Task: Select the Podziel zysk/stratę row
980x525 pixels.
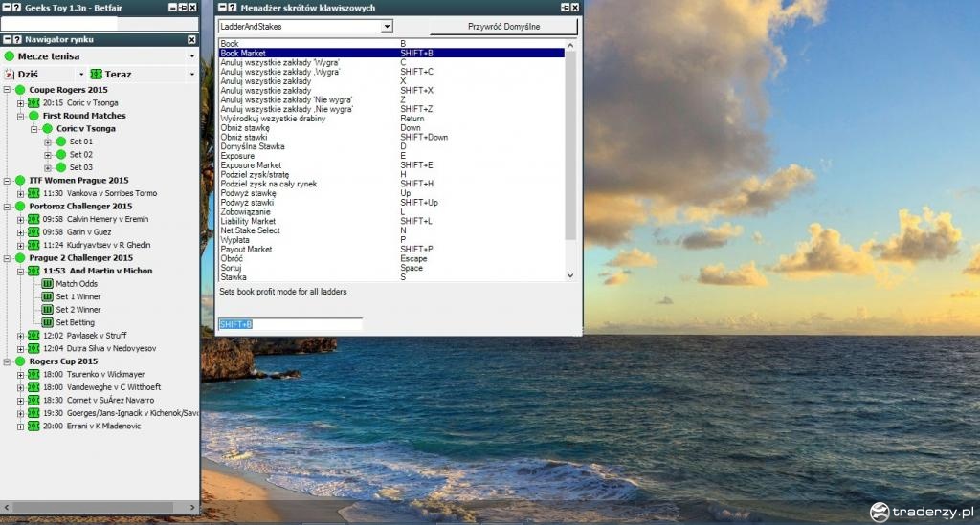Action: [391, 174]
